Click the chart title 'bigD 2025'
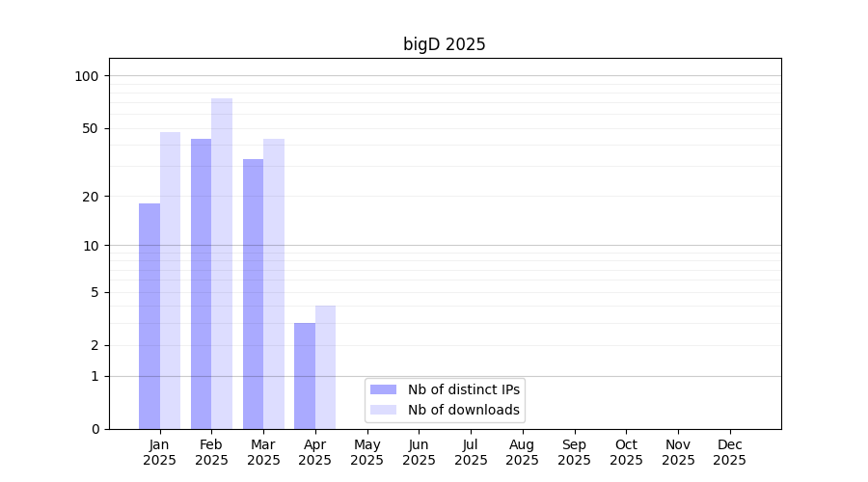The height and width of the screenshot is (482, 868). point(444,44)
